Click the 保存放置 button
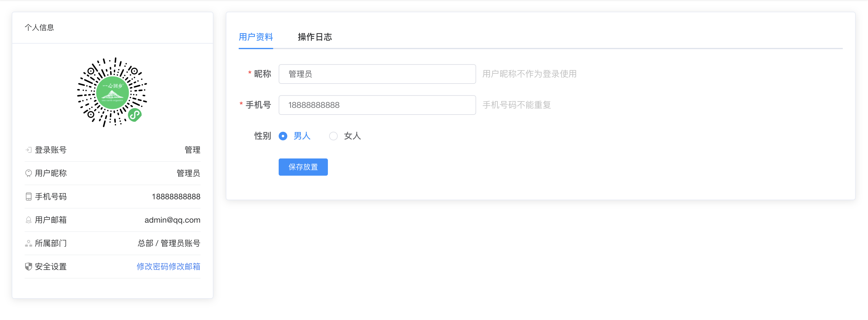868x320 pixels. (x=303, y=167)
